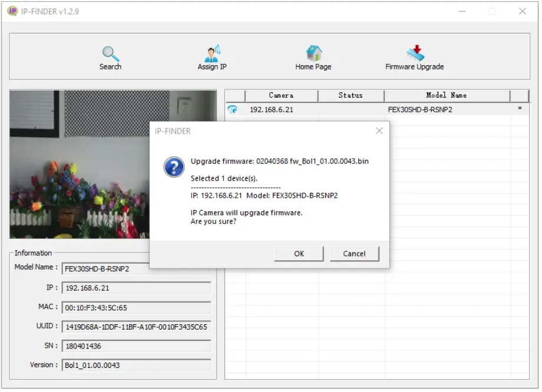Click the network icon beside 192.168.6.21
The width and height of the screenshot is (542, 392).
point(233,109)
